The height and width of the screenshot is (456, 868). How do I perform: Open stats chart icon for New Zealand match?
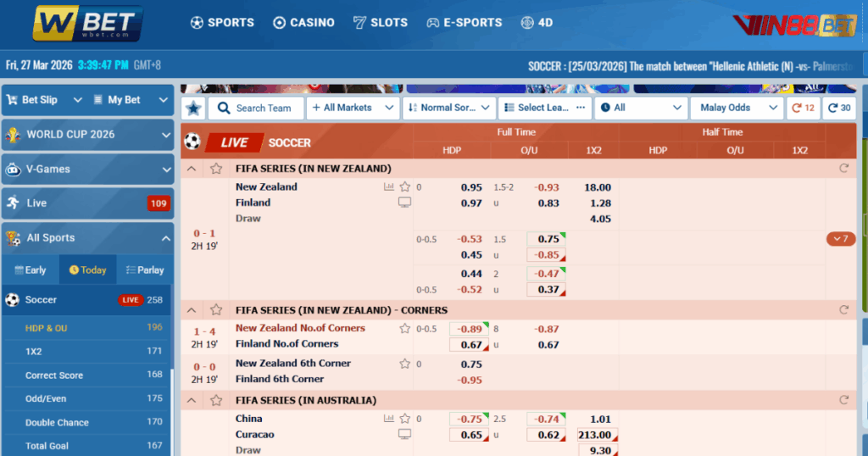tap(389, 187)
